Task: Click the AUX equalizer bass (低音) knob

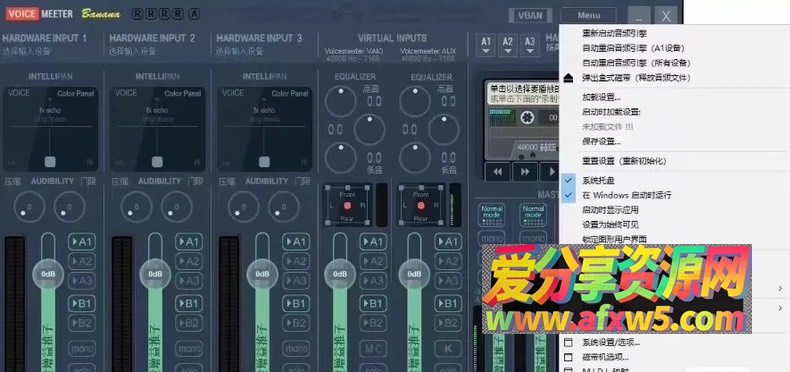Action: pyautogui.click(x=415, y=158)
